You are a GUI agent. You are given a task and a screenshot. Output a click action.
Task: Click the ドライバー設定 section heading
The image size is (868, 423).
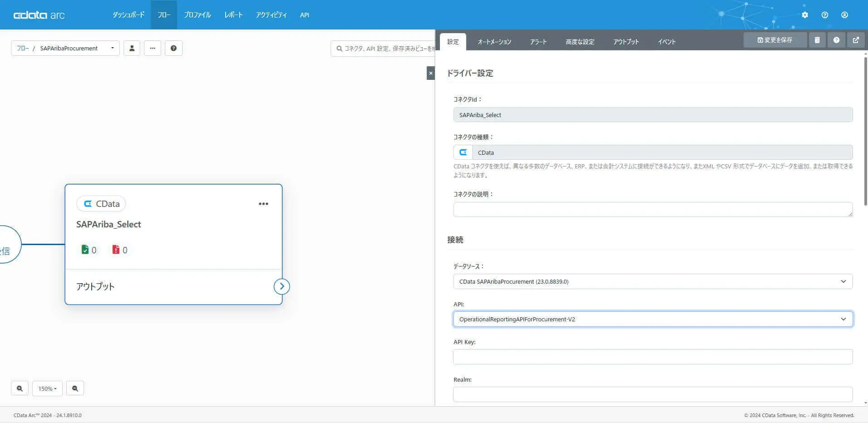pyautogui.click(x=470, y=73)
